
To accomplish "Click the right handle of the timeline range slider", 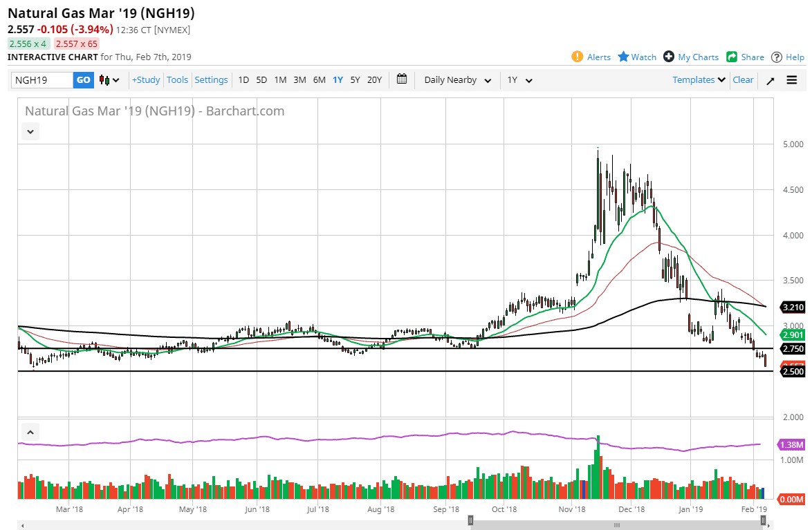I will pyautogui.click(x=764, y=520).
